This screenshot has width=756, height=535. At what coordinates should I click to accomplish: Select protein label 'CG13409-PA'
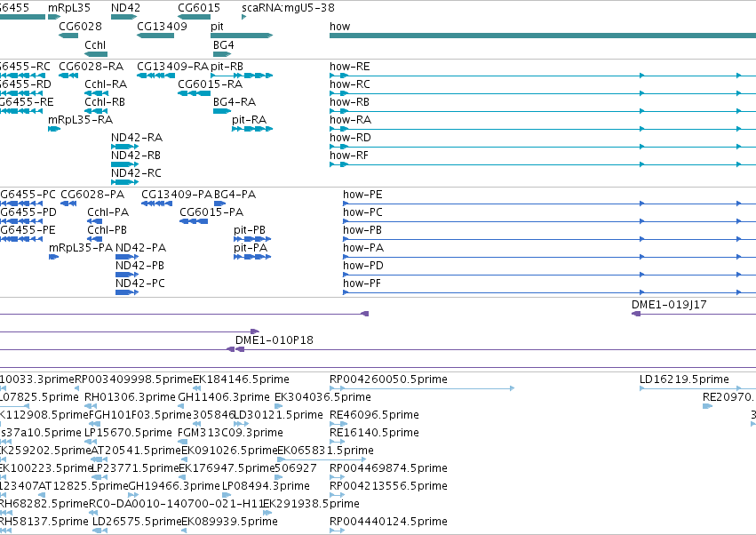tap(177, 195)
